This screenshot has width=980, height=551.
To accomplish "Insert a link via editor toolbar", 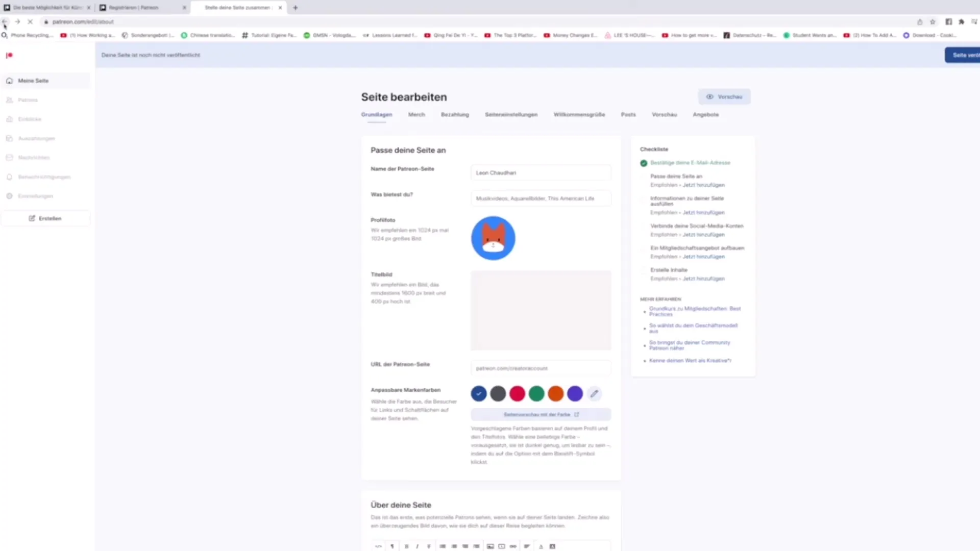I will point(513,546).
